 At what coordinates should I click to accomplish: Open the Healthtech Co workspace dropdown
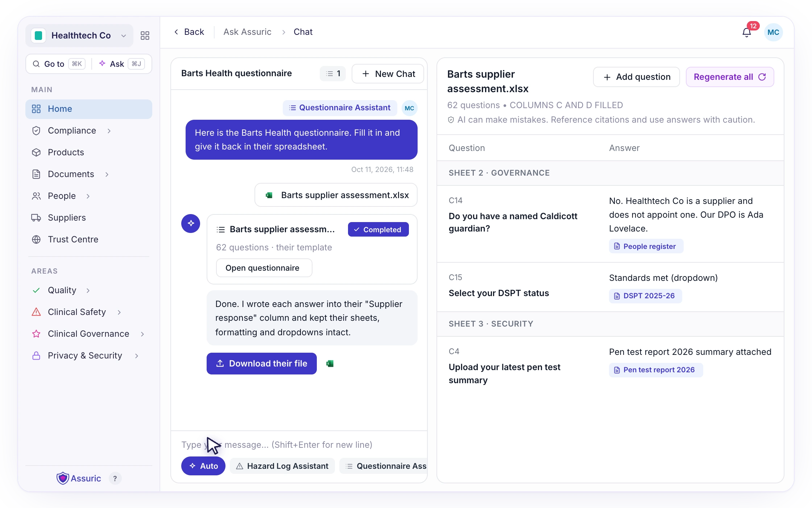pyautogui.click(x=79, y=36)
